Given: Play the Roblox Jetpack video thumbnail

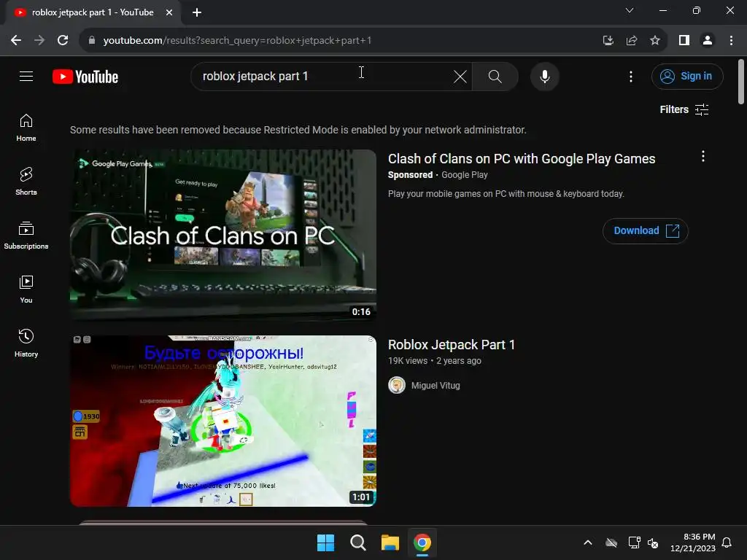Looking at the screenshot, I should pos(223,421).
